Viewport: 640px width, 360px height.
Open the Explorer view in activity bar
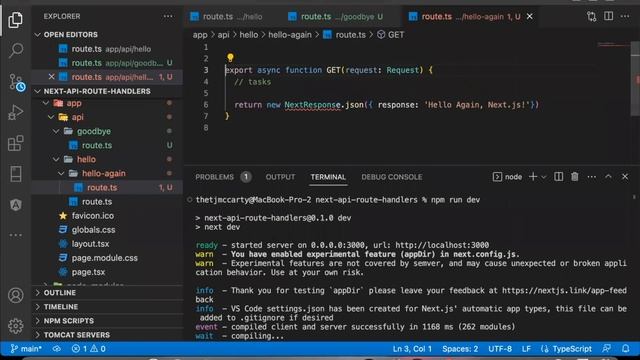(x=16, y=19)
